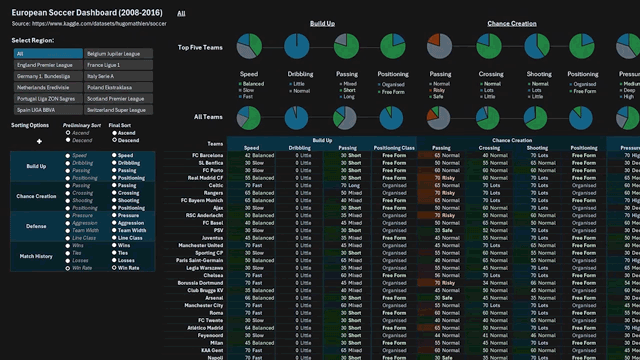640x360 pixels.
Task: Filter by England Premier League region
Action: click(x=48, y=65)
